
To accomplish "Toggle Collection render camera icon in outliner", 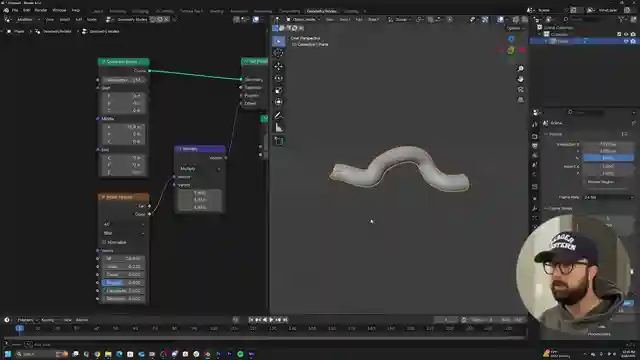I will tap(633, 34).
